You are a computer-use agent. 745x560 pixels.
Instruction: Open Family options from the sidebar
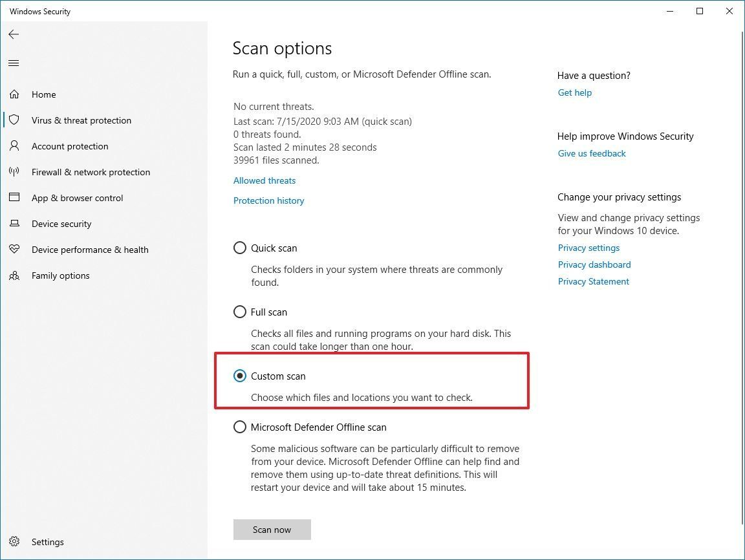coord(14,275)
